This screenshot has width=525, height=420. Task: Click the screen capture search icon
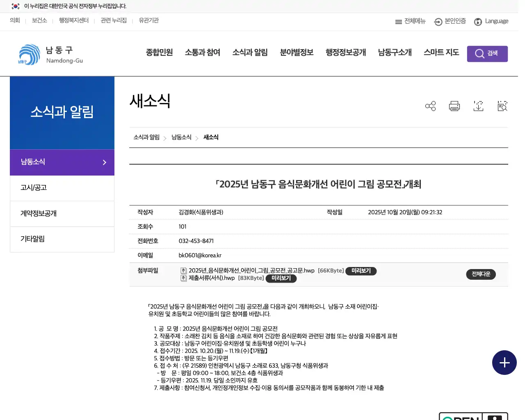coord(502,106)
